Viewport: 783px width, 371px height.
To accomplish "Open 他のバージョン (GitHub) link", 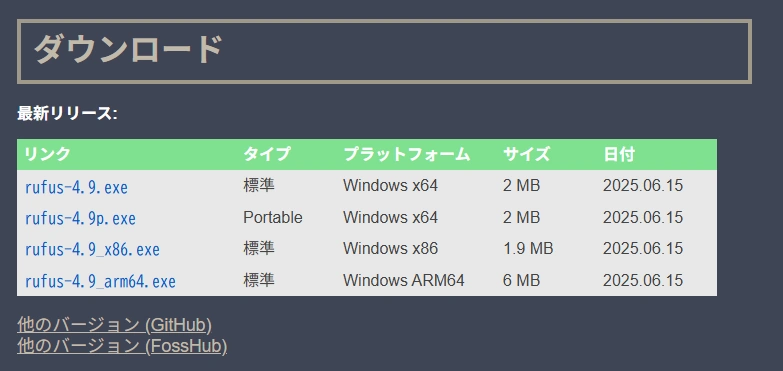I will (x=114, y=325).
